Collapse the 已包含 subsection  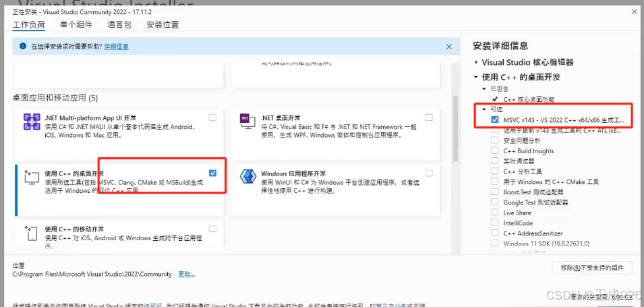(x=484, y=89)
